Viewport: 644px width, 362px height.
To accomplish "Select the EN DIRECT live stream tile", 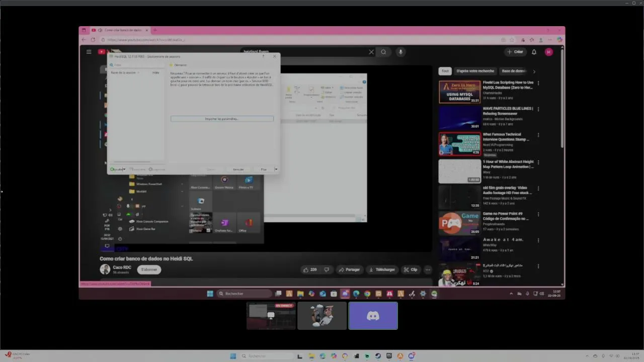I will point(271,316).
